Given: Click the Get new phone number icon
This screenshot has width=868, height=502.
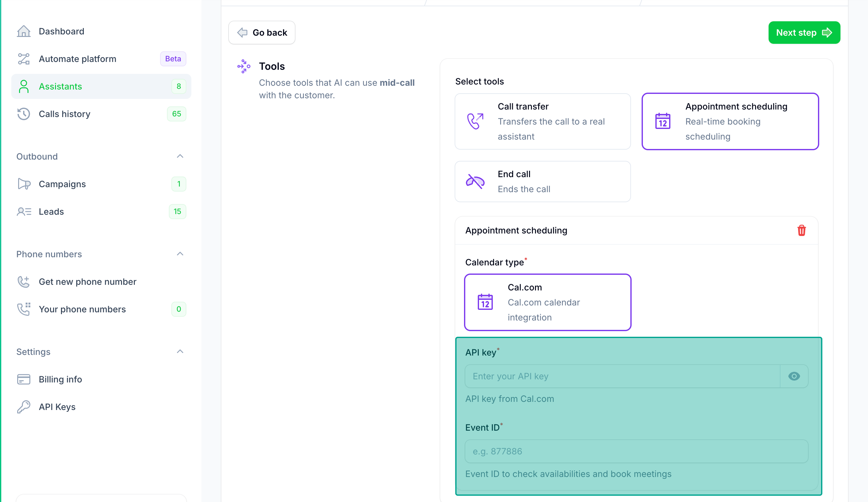Looking at the screenshot, I should tap(24, 282).
